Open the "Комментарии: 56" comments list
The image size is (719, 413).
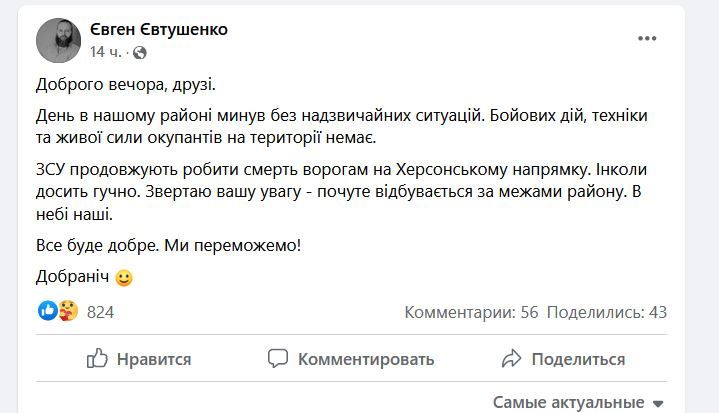[471, 312]
